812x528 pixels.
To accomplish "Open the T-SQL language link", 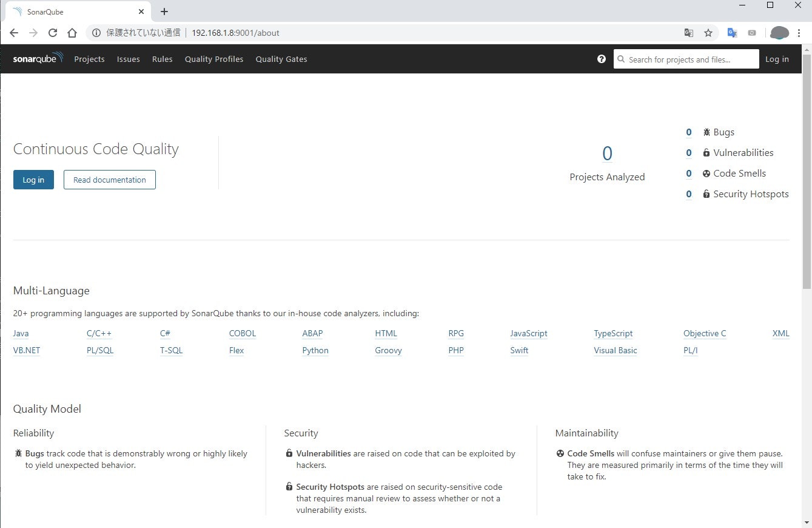I will coord(171,350).
